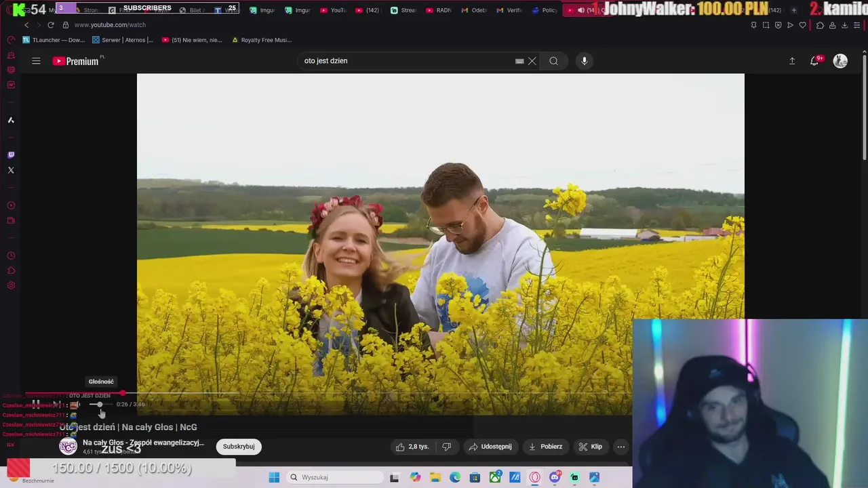Click the Klip button
The width and height of the screenshot is (868, 488).
590,447
